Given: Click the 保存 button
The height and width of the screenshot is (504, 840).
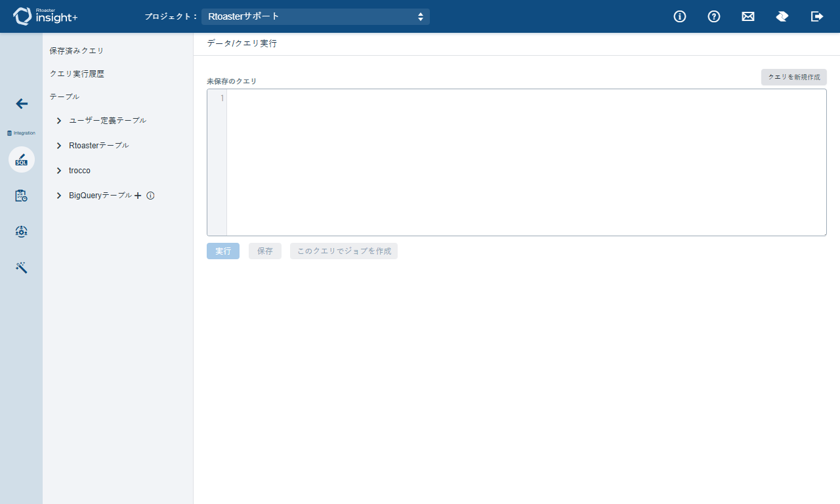Looking at the screenshot, I should (265, 251).
